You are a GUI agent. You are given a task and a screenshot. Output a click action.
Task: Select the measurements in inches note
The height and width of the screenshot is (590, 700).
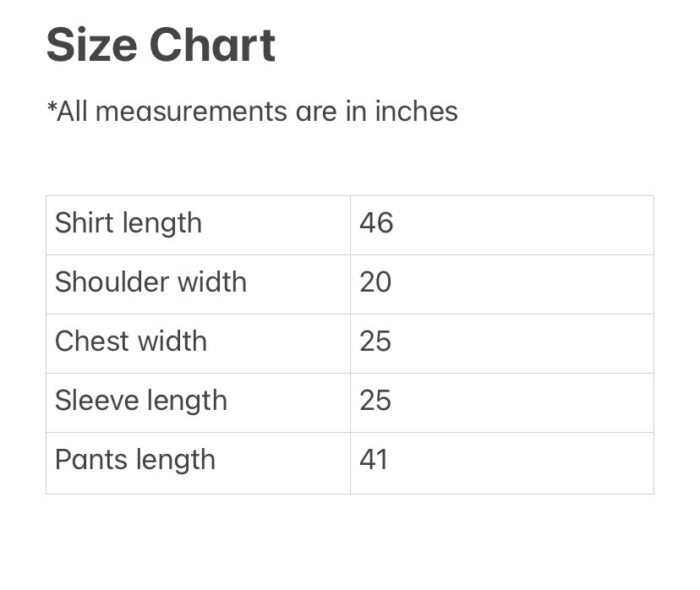252,112
